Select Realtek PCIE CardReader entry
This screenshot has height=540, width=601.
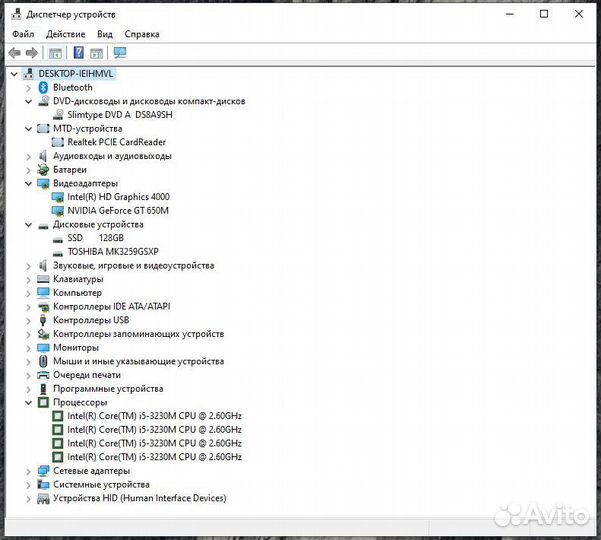coord(117,142)
